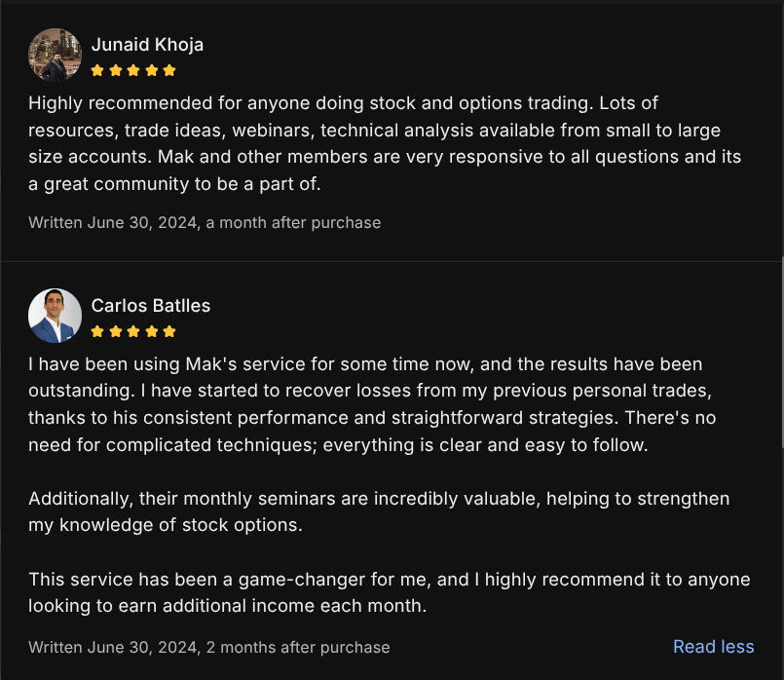Click Junaid Khoja's profile picture
This screenshot has width=784, height=680.
pyautogui.click(x=55, y=55)
